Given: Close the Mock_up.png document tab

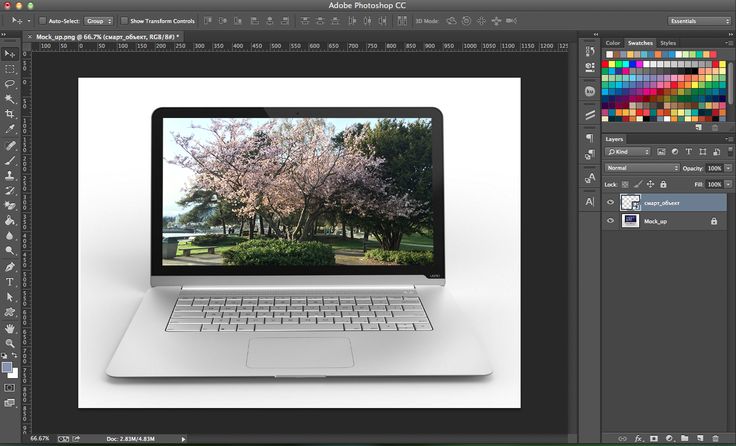Looking at the screenshot, I should click(x=30, y=37).
